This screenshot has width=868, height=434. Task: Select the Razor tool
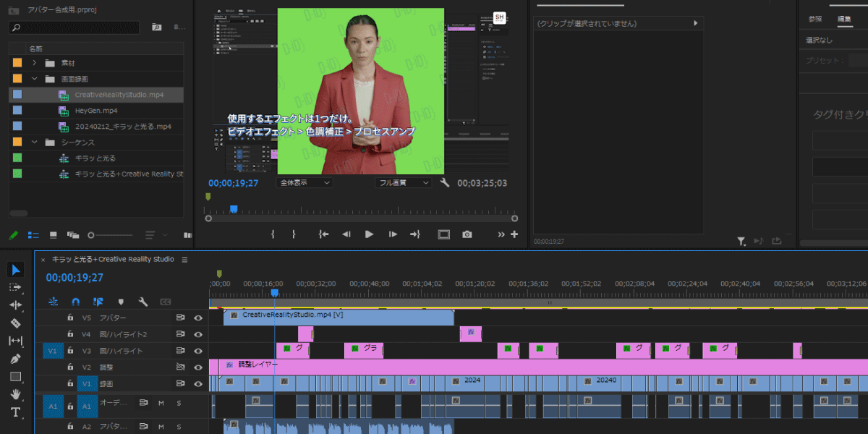[x=16, y=323]
